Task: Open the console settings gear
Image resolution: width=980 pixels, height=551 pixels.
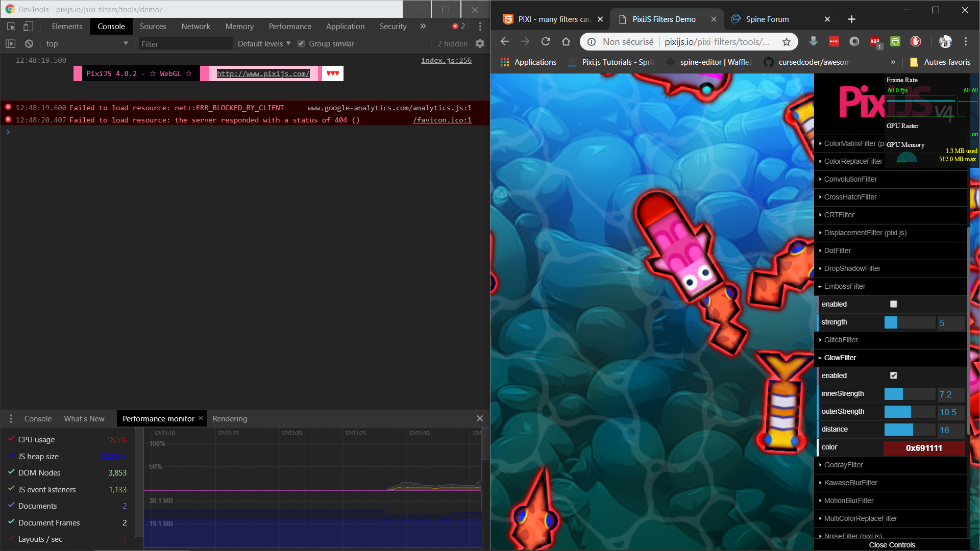Action: coord(480,44)
